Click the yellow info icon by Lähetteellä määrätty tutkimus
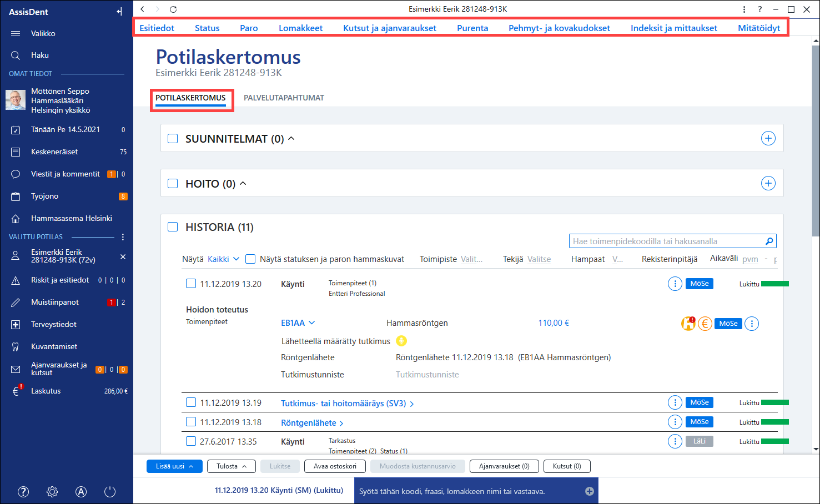This screenshot has height=504, width=820. click(x=401, y=341)
